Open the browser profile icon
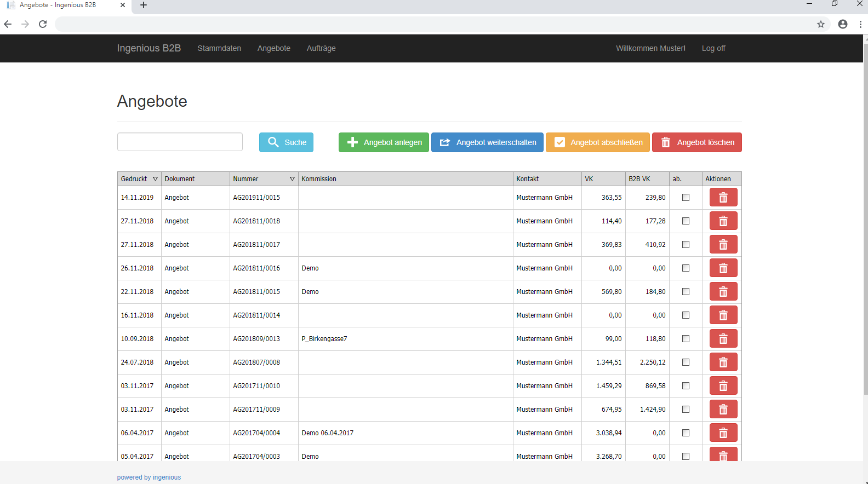868x484 pixels. pyautogui.click(x=843, y=24)
